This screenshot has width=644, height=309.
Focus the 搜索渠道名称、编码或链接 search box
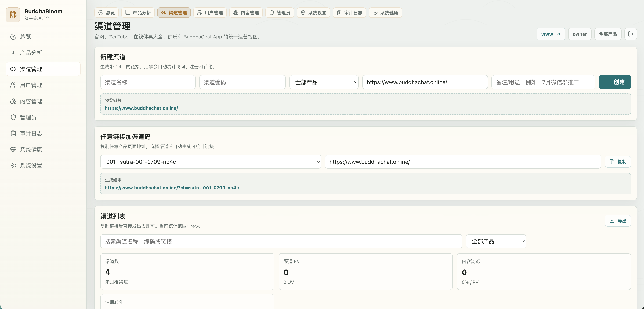click(281, 241)
